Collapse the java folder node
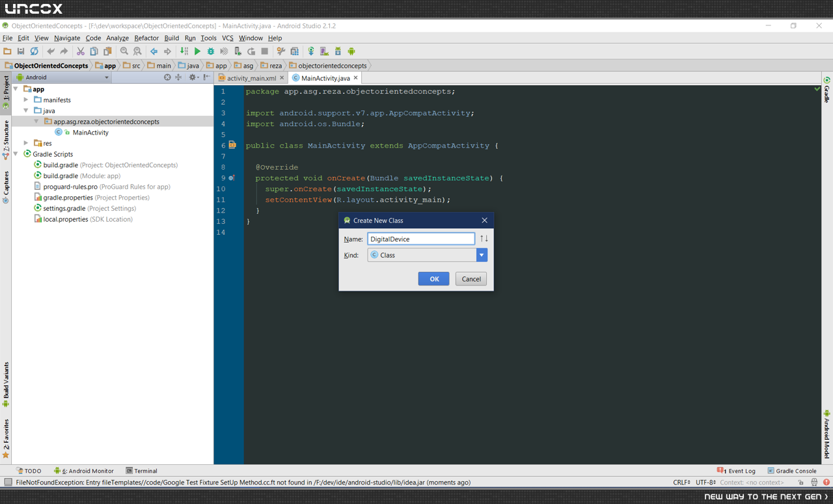The height and width of the screenshot is (504, 833). [x=26, y=111]
